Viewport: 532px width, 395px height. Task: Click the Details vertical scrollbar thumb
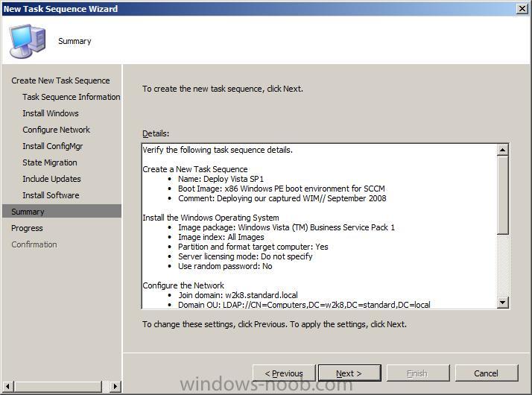coord(502,195)
